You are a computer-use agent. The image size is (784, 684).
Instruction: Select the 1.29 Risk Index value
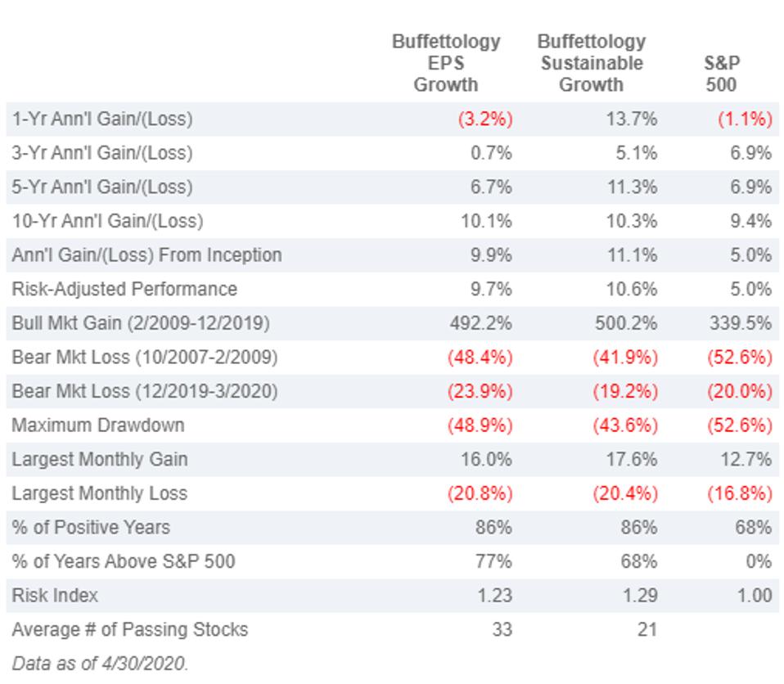click(x=638, y=596)
